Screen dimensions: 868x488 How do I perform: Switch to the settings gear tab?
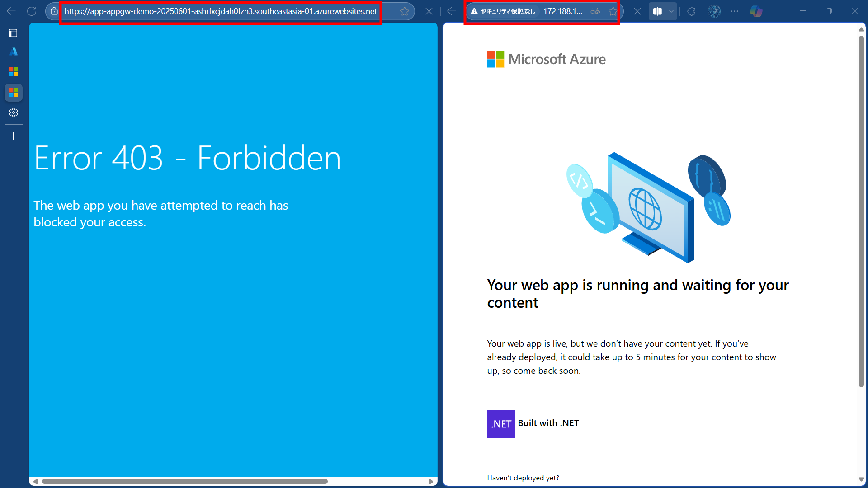point(14,113)
